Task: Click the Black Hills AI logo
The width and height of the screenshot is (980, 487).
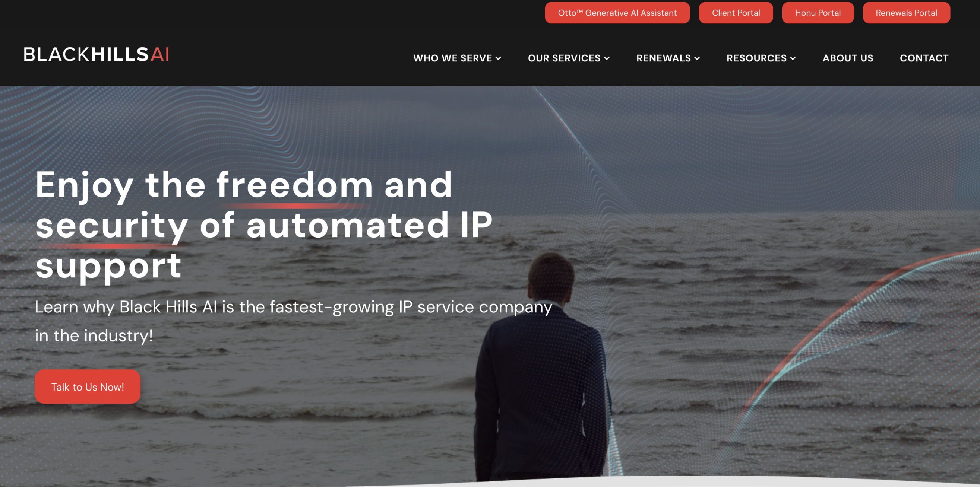Action: pos(96,55)
